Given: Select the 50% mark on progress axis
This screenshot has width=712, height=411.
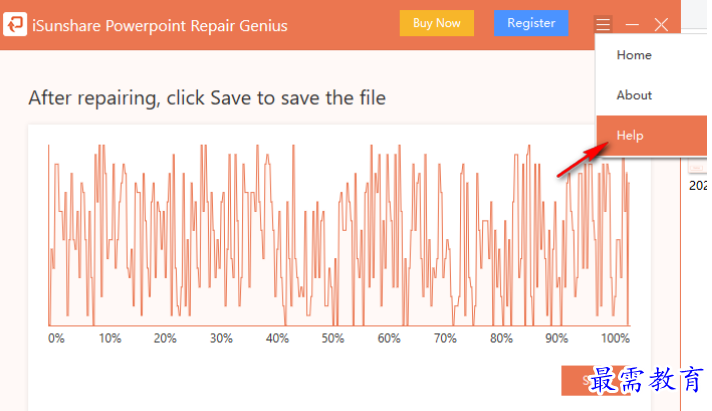Looking at the screenshot, I should pos(333,338).
